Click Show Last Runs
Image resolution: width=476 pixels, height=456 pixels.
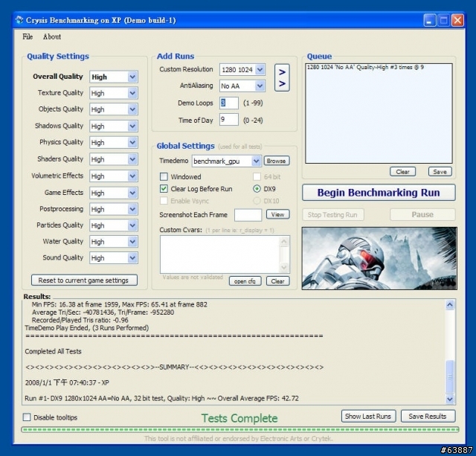tap(368, 417)
